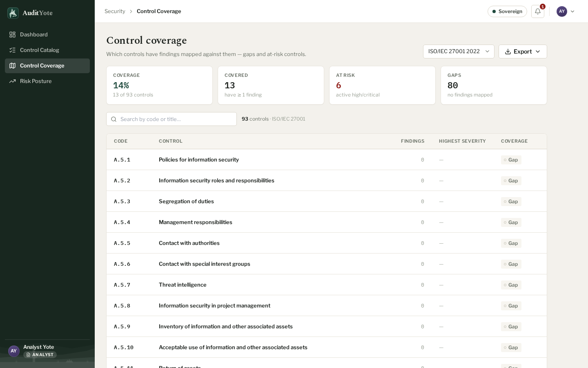Screen dimensions: 588x368
Task: Click the Gap badge for A.5.4
Action: click(511, 222)
